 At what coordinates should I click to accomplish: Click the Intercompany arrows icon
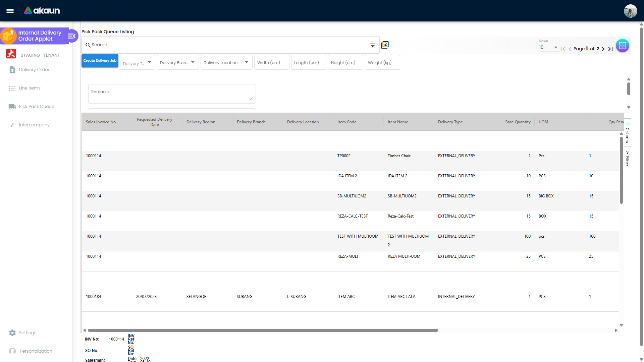coord(12,125)
